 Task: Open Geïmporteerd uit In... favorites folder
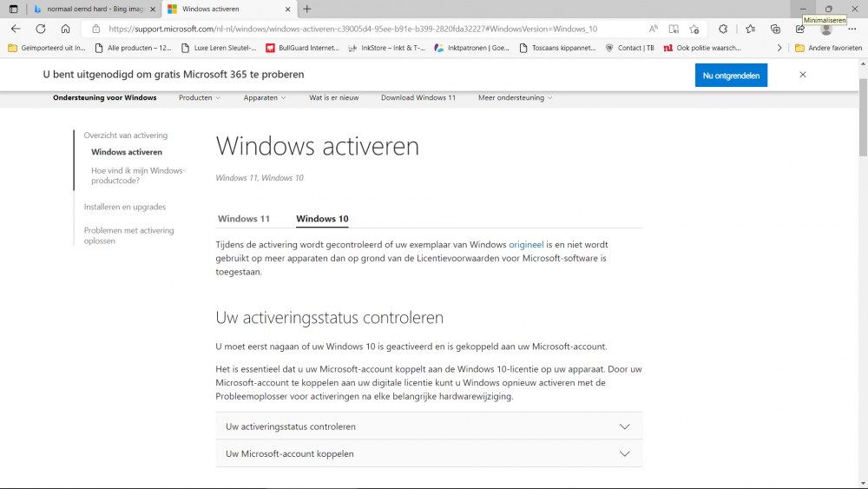tap(47, 48)
